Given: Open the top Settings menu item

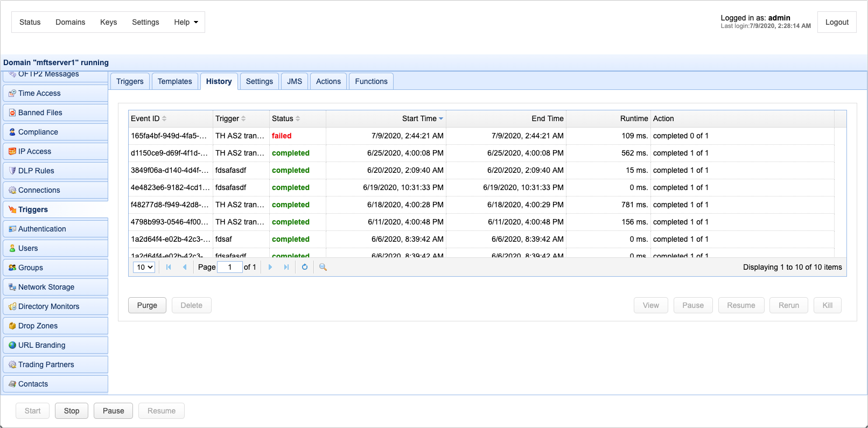Looking at the screenshot, I should 145,22.
